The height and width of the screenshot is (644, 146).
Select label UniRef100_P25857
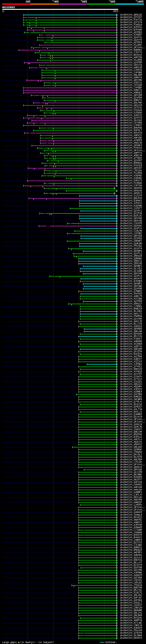coord(131,35)
